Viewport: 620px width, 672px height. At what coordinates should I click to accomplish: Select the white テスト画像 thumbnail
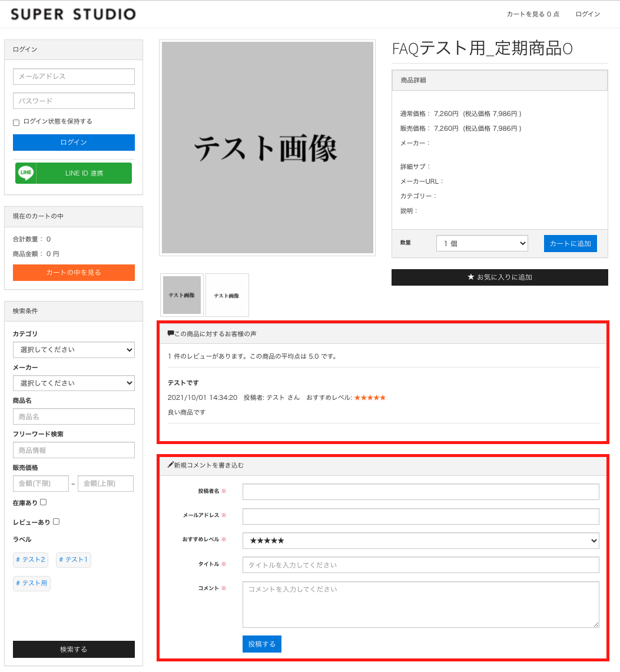[x=227, y=295]
